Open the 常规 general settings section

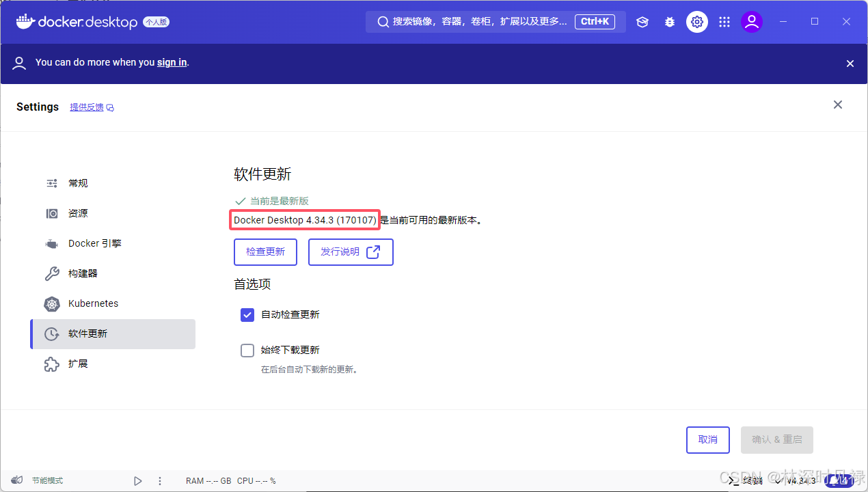pos(113,183)
